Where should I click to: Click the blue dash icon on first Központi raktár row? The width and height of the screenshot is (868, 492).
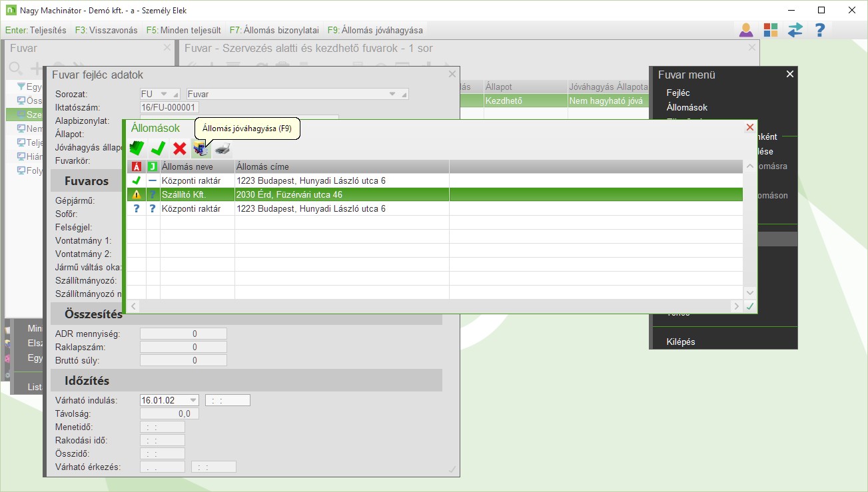(x=153, y=180)
